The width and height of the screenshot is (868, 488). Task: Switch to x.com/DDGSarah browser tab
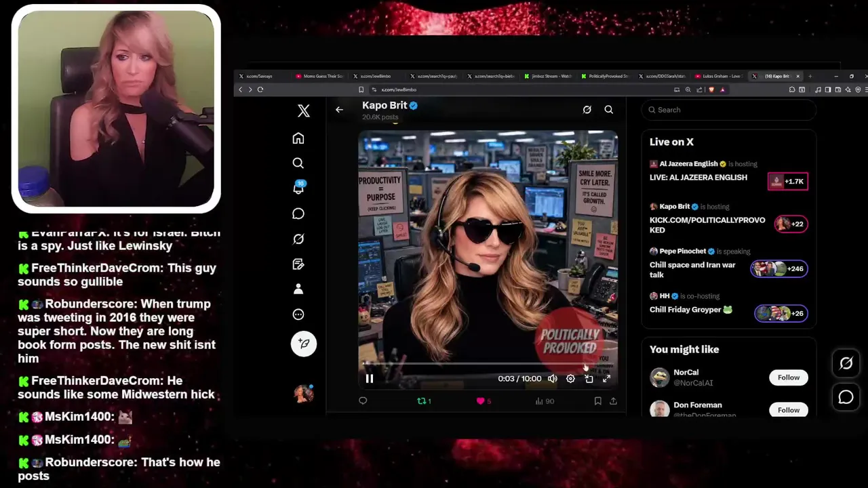662,76
